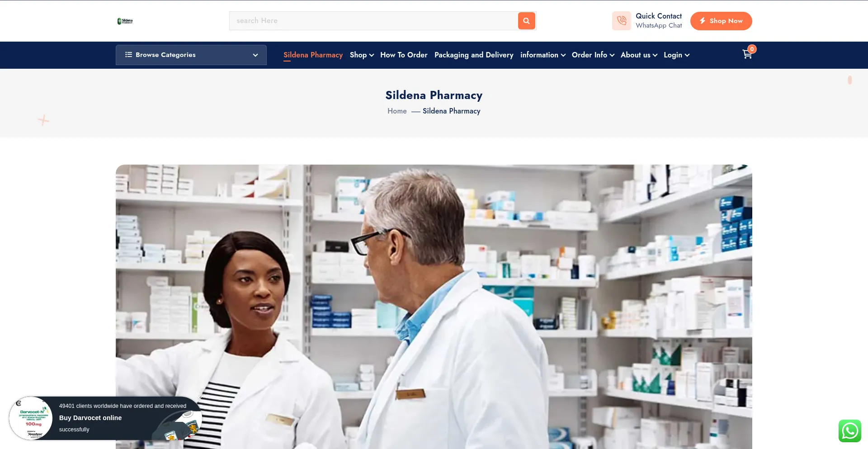Click the Browse Categories list icon
This screenshot has width=868, height=449.
128,55
